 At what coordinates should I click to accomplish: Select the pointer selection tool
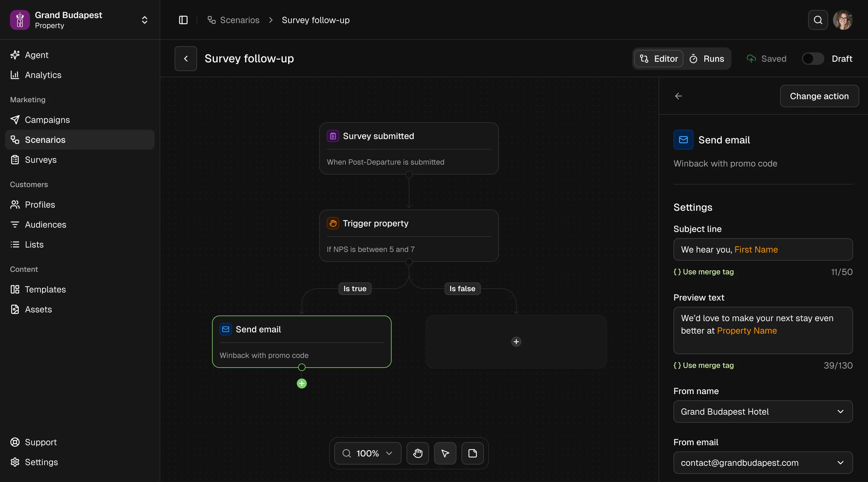(445, 453)
